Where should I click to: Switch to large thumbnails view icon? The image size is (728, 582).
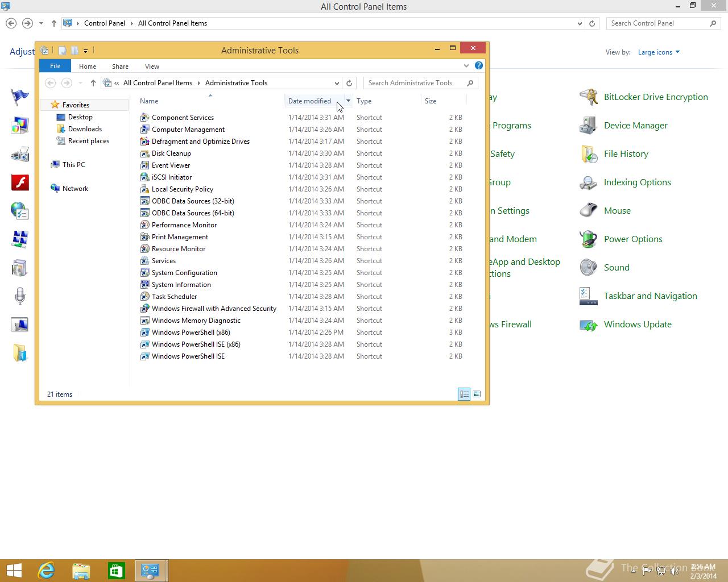point(477,394)
